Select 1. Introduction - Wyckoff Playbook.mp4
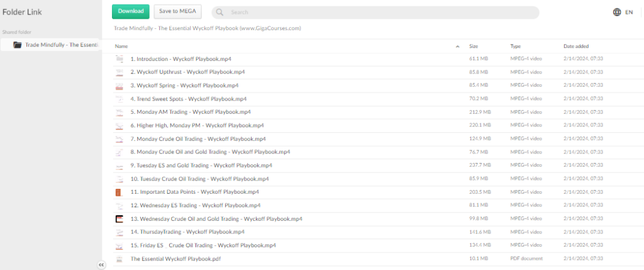Image resolution: width=644 pixels, height=270 pixels. [180, 59]
